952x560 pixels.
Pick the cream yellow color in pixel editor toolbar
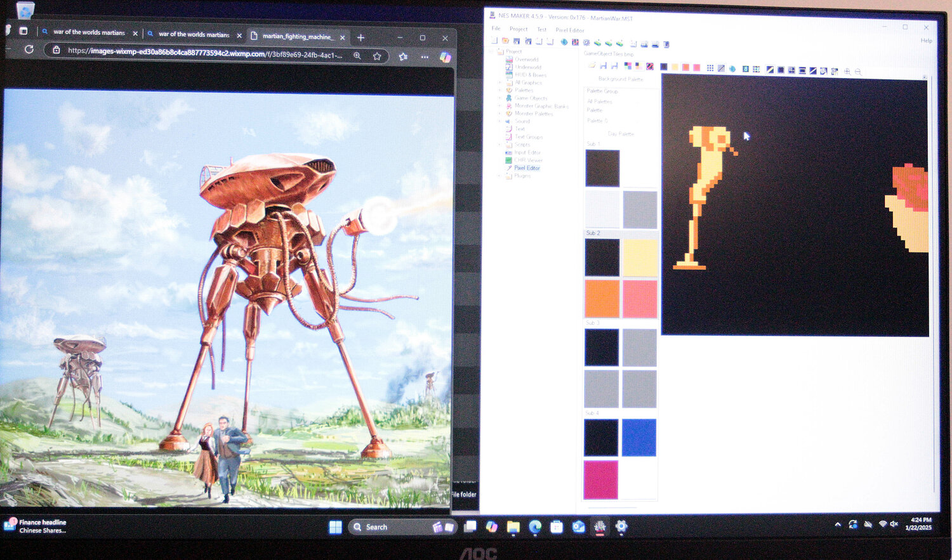[675, 67]
